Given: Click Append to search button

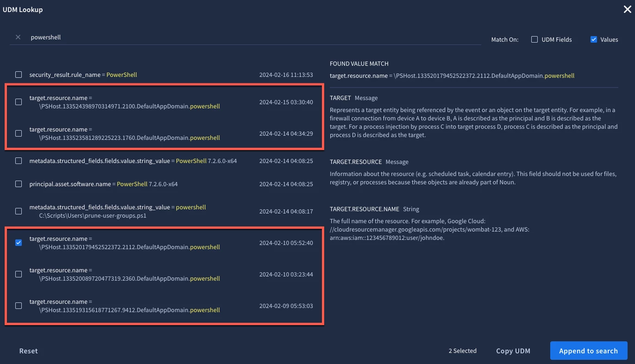Looking at the screenshot, I should 589,351.
